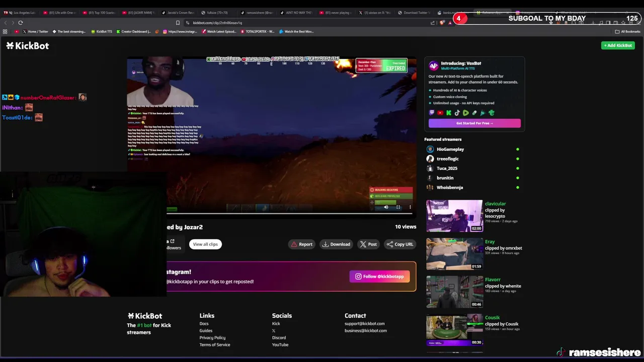Click the VoxBot logo icon
This screenshot has height=362, width=644.
[433, 66]
